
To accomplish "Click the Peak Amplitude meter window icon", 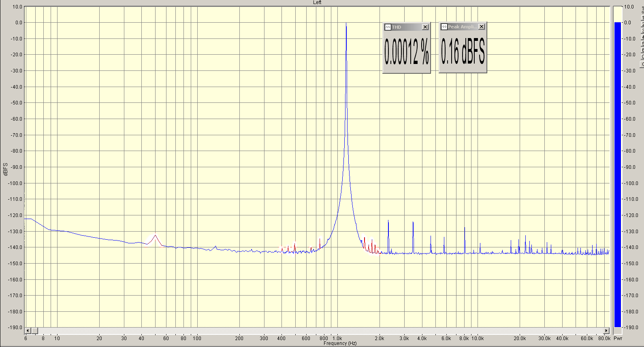I will 444,27.
